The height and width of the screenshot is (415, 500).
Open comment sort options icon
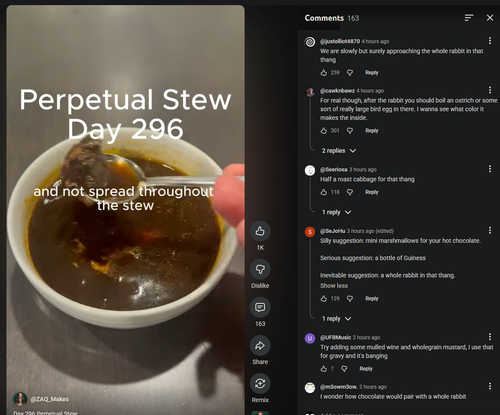coord(469,18)
